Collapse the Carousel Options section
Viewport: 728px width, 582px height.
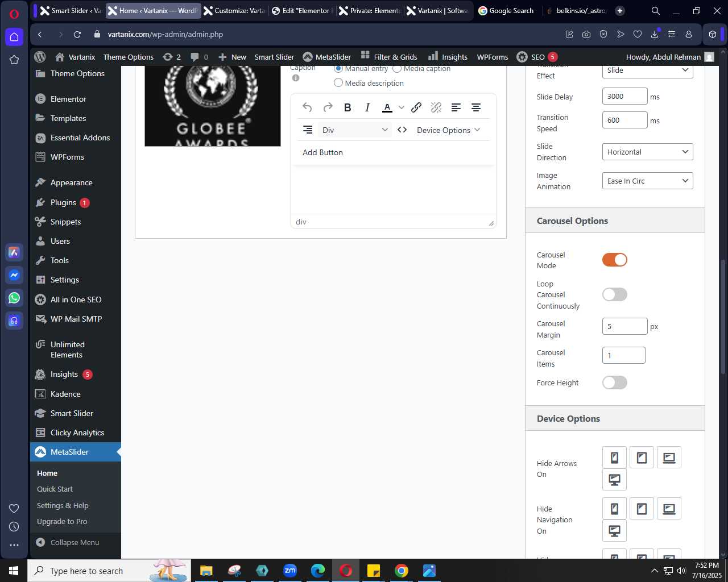pos(615,221)
